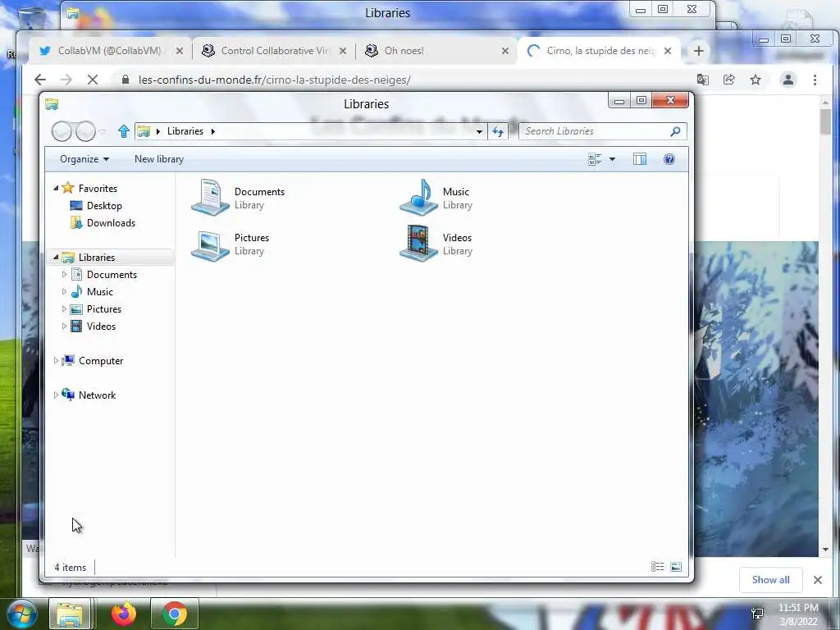Click the File Explorer taskbar icon
The image size is (840, 630).
tap(71, 614)
